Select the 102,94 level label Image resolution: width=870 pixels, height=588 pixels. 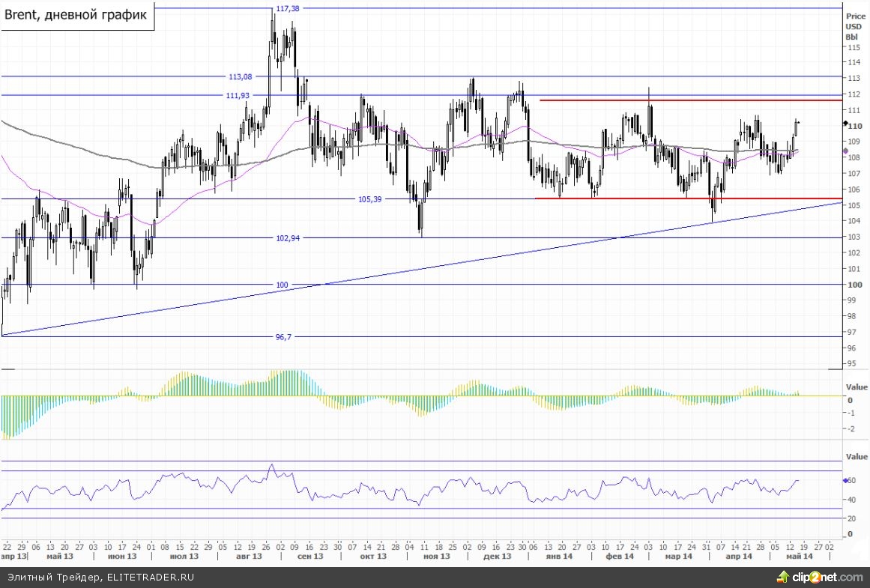tap(287, 238)
